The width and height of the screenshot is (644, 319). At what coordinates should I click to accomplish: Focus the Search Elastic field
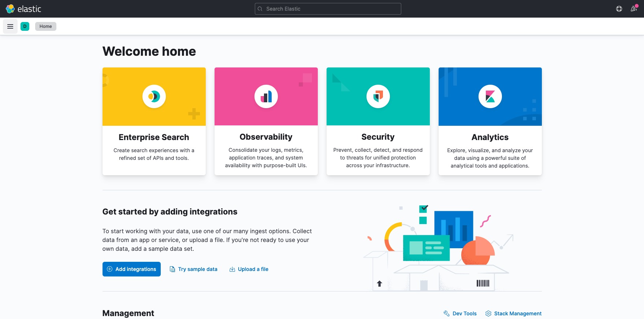(x=328, y=9)
